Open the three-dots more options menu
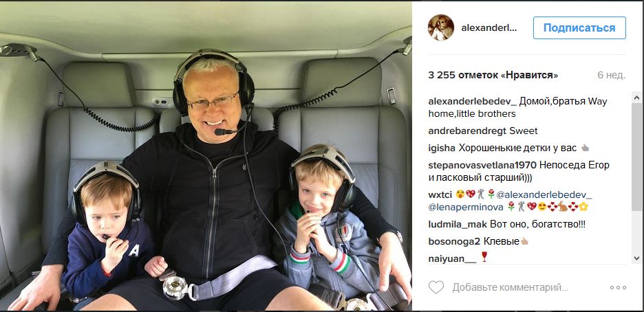Image resolution: width=644 pixels, height=312 pixels. pyautogui.click(x=618, y=288)
